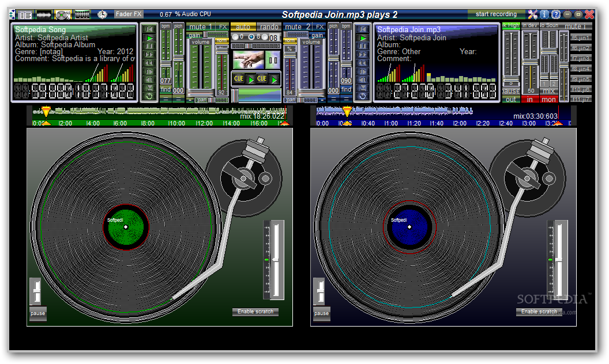Viewport: 609px width, 364px height.
Task: Click the pause bars thumbnail
Action: click(x=273, y=60)
